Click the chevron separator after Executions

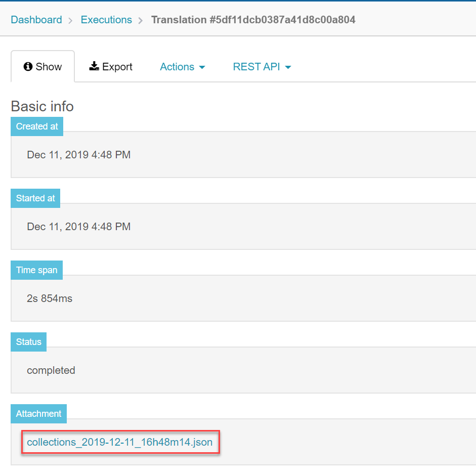(x=140, y=21)
